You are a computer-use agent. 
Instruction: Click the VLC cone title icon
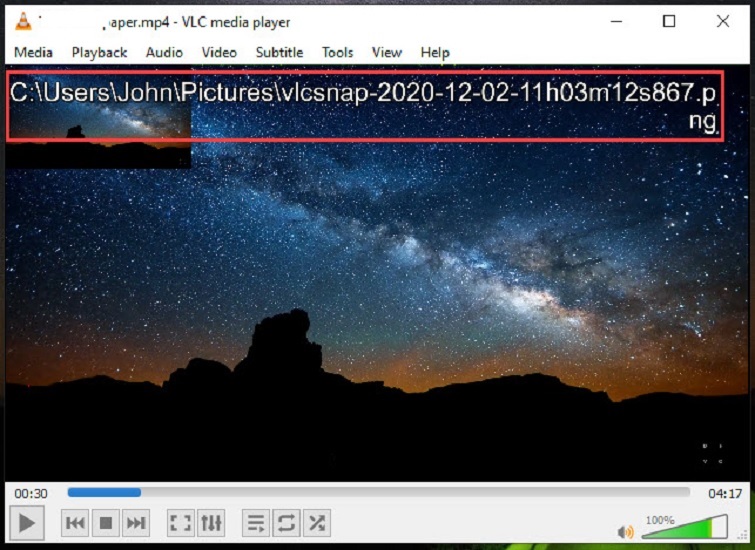pyautogui.click(x=23, y=22)
